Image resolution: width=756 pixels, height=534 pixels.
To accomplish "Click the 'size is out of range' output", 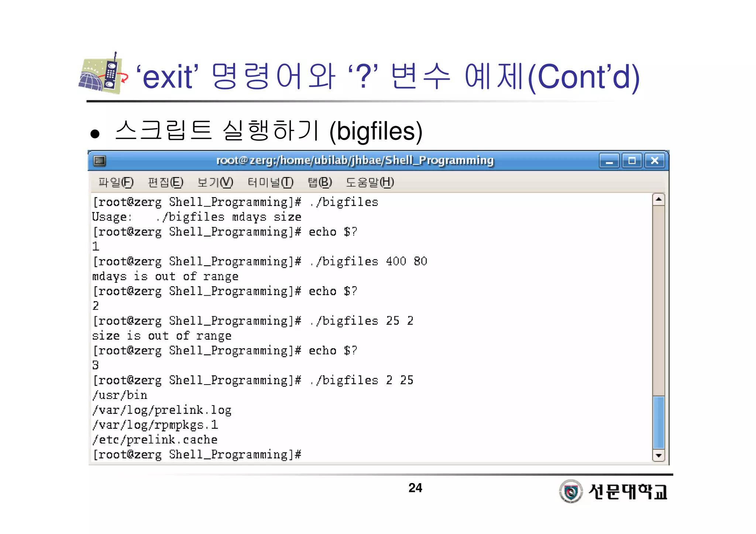I will tap(162, 336).
